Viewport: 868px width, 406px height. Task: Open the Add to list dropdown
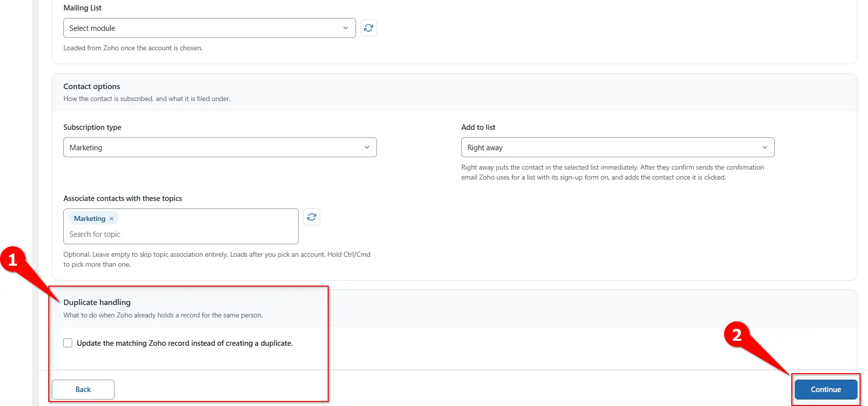click(x=618, y=147)
